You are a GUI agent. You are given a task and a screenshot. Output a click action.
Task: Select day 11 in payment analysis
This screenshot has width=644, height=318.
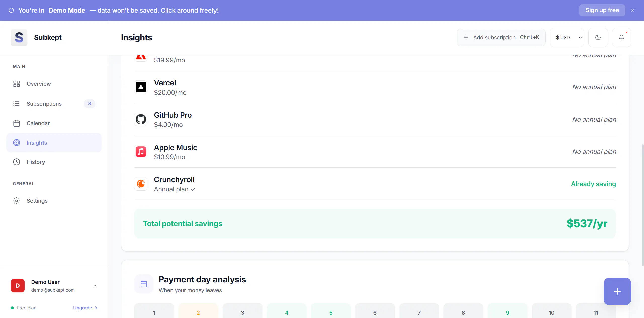tap(596, 311)
